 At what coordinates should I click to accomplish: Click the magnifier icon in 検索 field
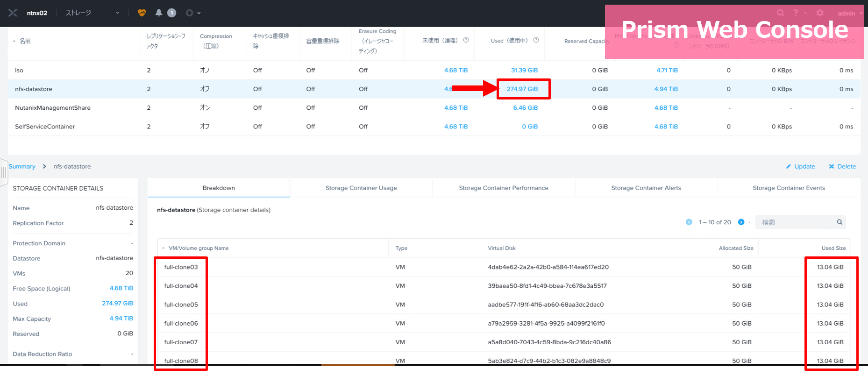click(840, 222)
